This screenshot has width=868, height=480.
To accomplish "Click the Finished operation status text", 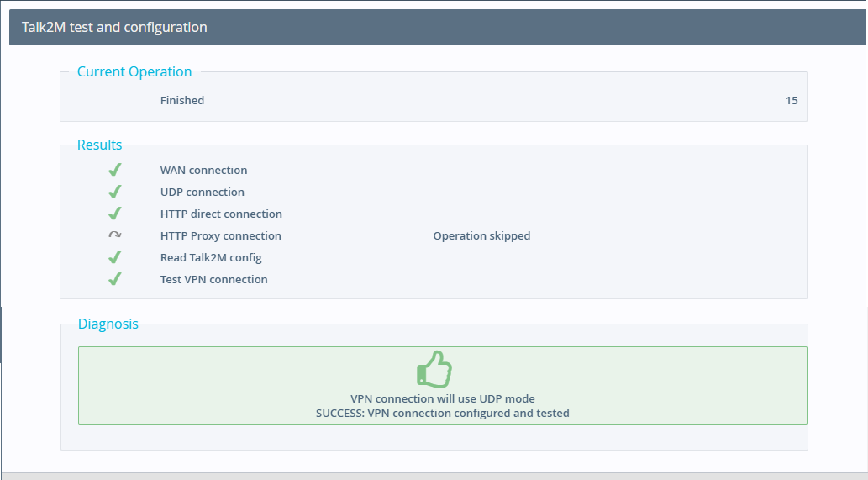I will click(182, 100).
